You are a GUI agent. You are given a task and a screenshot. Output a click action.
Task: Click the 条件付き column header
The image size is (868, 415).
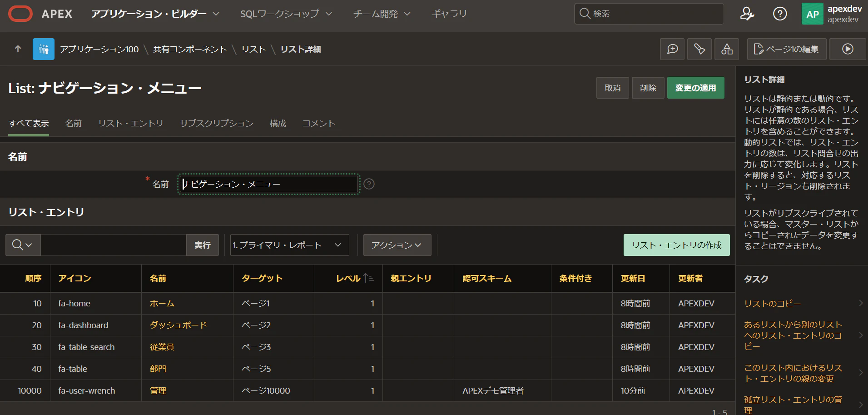click(575, 278)
